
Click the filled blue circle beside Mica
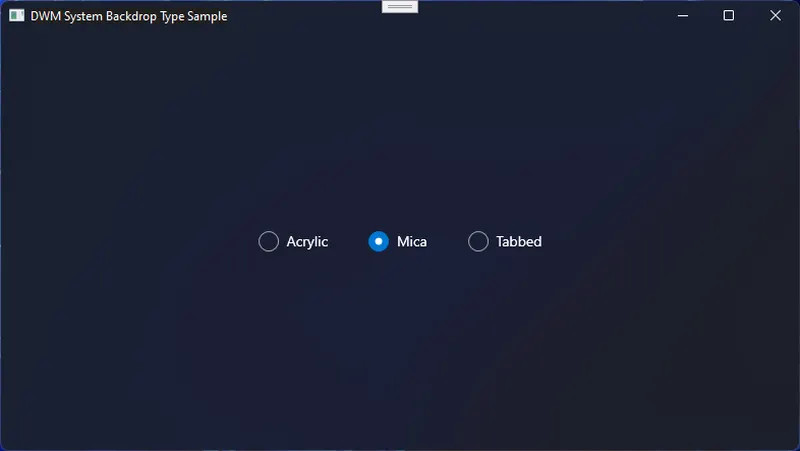tap(379, 241)
